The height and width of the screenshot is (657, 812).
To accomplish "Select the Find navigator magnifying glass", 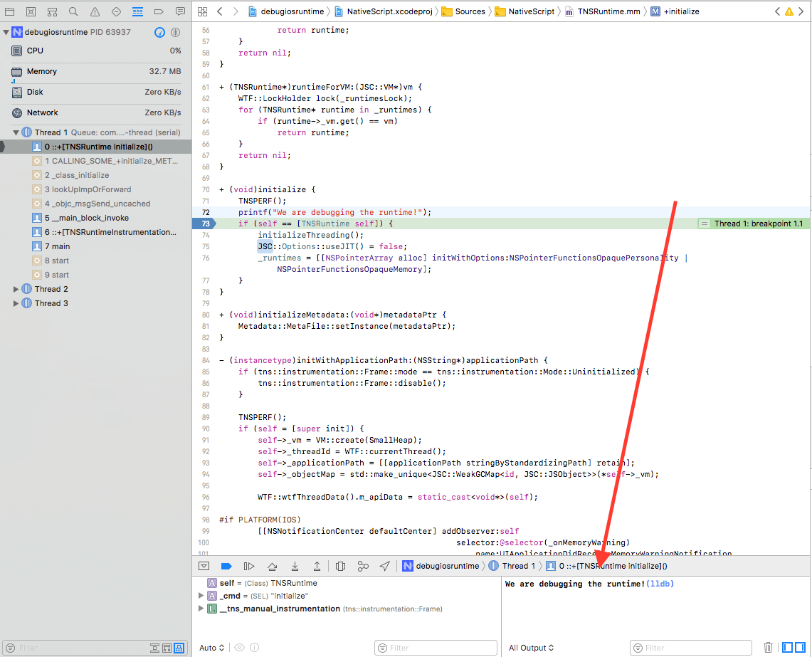I will [x=72, y=11].
